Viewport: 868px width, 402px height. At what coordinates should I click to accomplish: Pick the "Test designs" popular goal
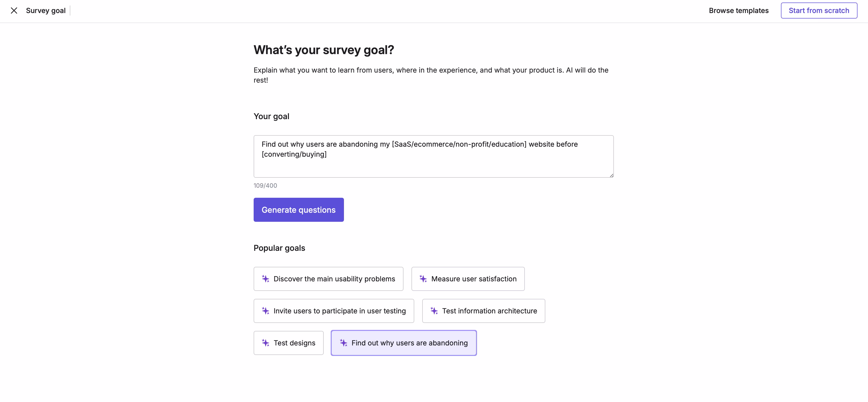click(x=288, y=343)
